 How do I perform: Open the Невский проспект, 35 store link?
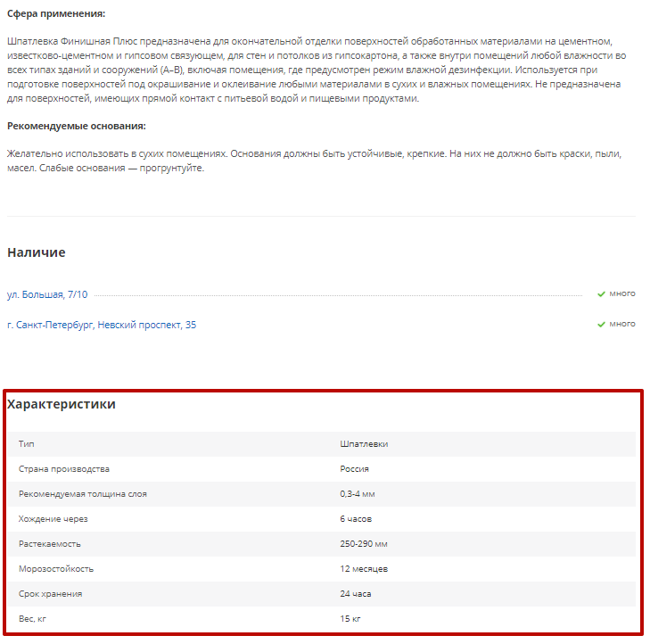[102, 325]
